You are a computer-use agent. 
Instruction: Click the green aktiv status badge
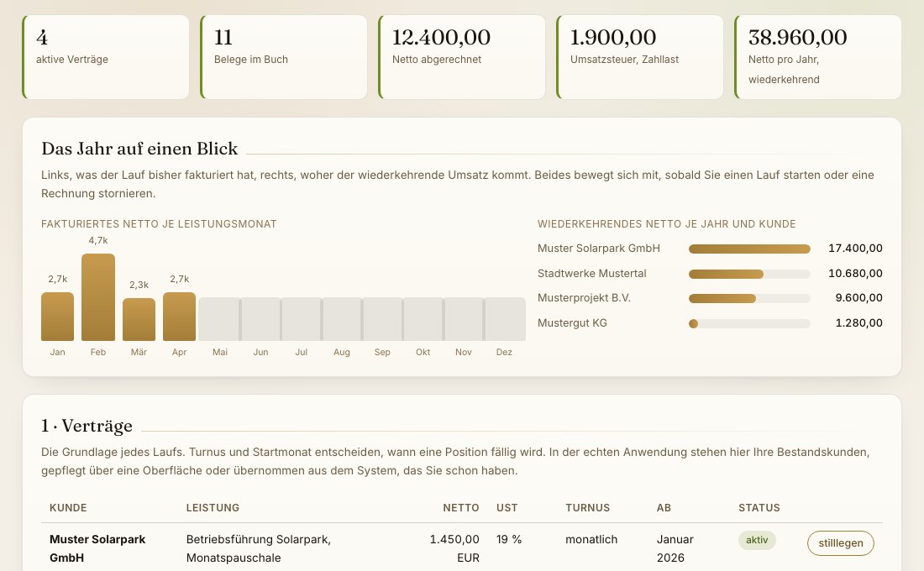pos(757,540)
